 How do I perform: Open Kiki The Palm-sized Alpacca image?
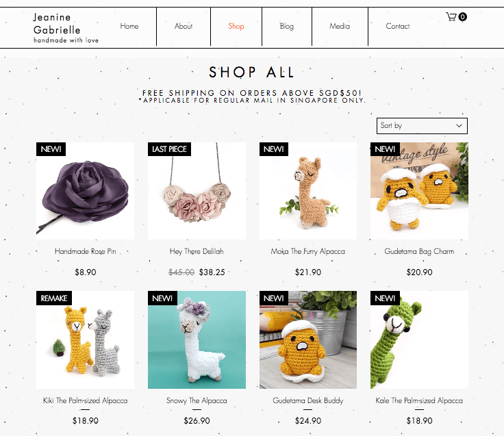click(85, 340)
